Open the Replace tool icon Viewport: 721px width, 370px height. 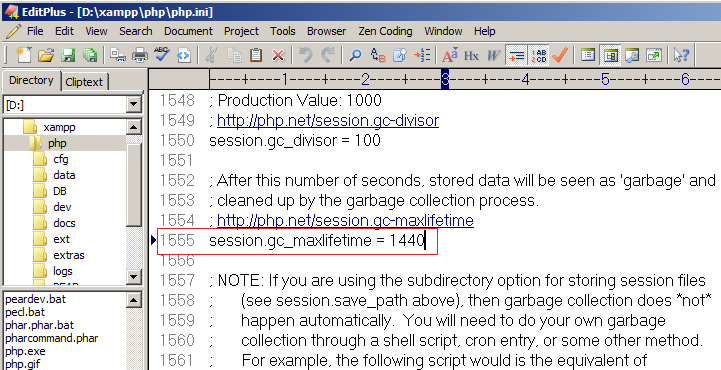378,56
